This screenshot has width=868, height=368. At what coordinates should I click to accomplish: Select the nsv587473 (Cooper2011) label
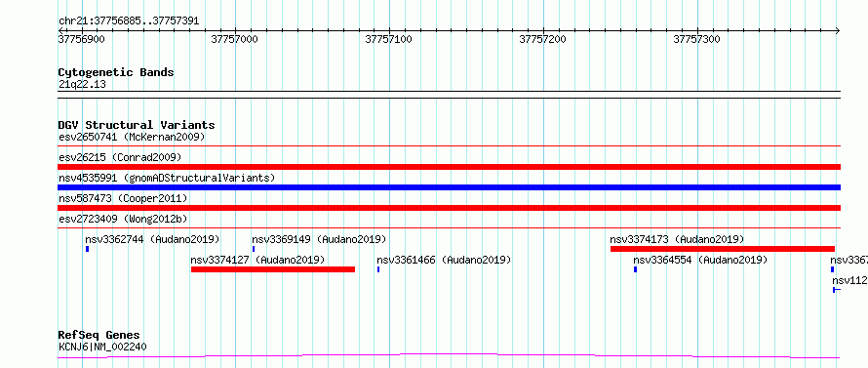pyautogui.click(x=123, y=198)
